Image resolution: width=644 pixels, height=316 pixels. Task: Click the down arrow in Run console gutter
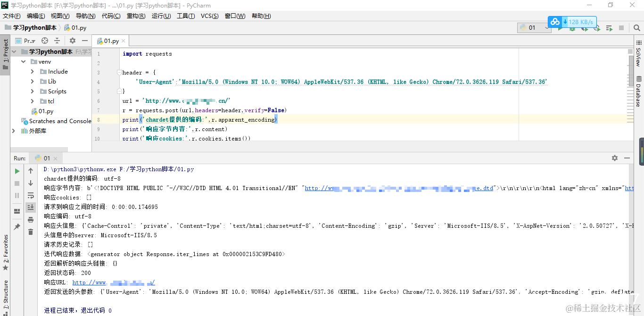[31, 183]
